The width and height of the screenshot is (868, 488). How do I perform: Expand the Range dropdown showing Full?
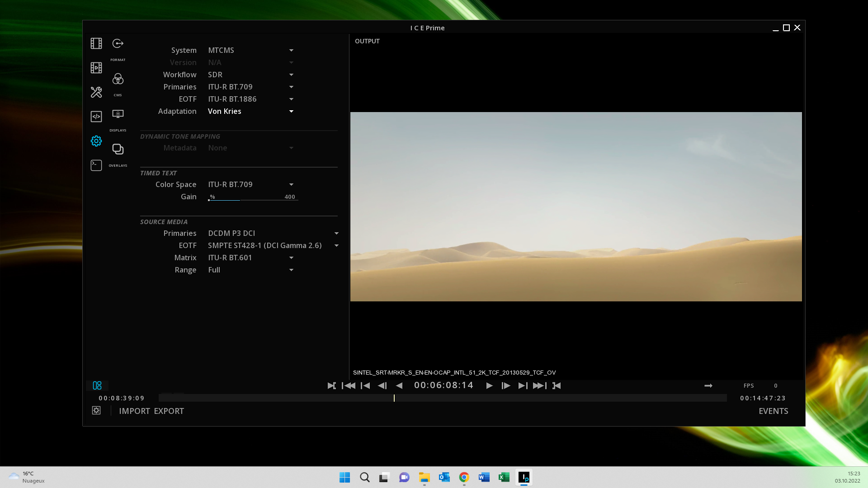(x=251, y=270)
